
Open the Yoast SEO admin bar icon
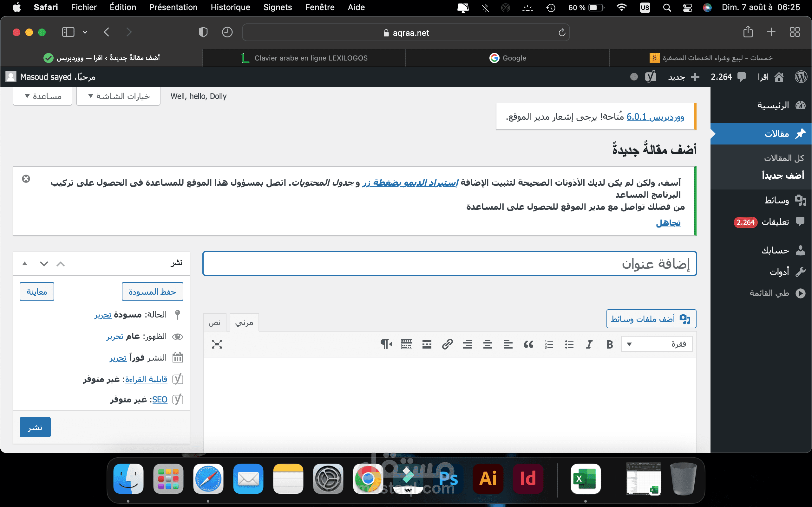click(x=650, y=77)
